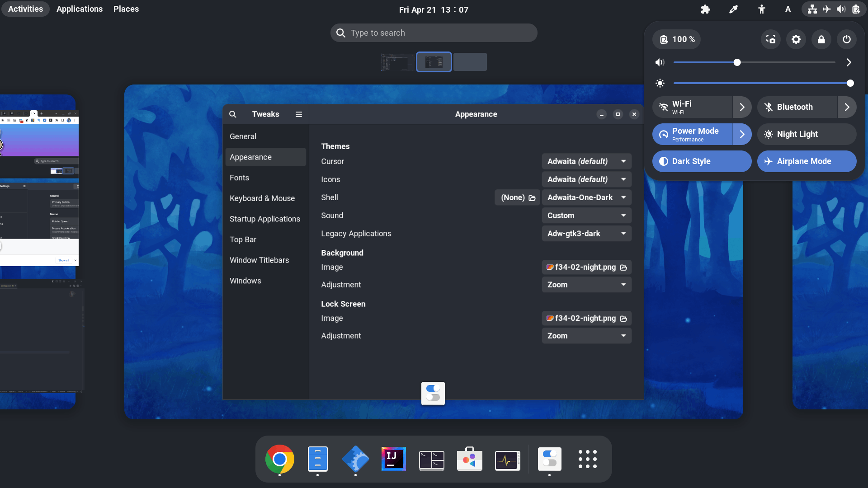Viewport: 868px width, 488px height.
Task: Enable Night Light
Action: pyautogui.click(x=807, y=134)
